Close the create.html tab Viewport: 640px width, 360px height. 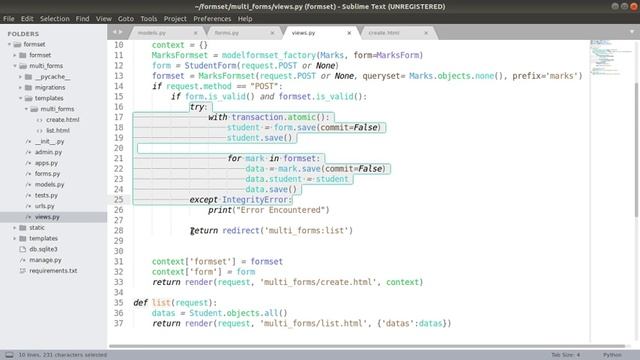pos(426,33)
